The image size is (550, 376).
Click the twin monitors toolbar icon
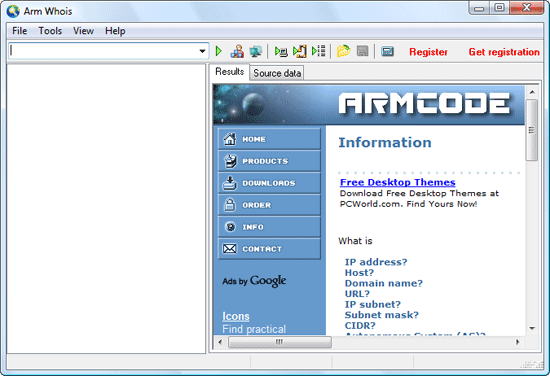coord(255,51)
